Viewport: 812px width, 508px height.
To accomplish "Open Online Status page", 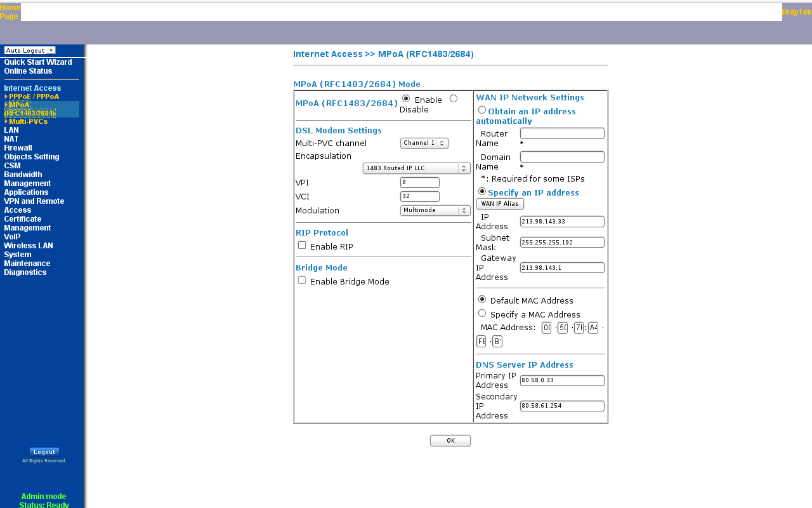I will [28, 71].
